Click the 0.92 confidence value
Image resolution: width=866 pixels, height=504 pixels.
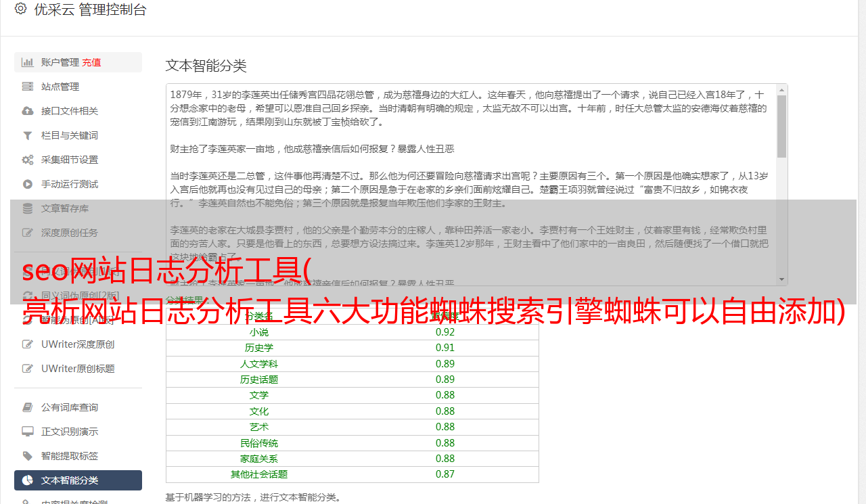coord(445,332)
